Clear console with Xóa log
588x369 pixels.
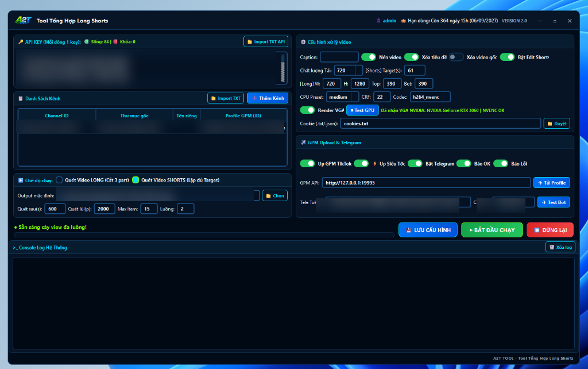(560, 247)
